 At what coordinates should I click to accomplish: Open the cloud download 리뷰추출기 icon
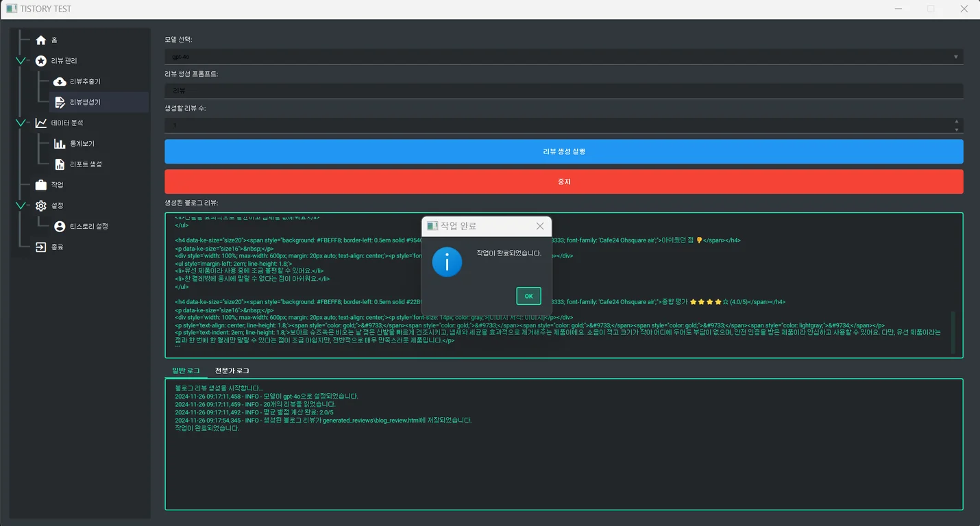[x=60, y=82]
